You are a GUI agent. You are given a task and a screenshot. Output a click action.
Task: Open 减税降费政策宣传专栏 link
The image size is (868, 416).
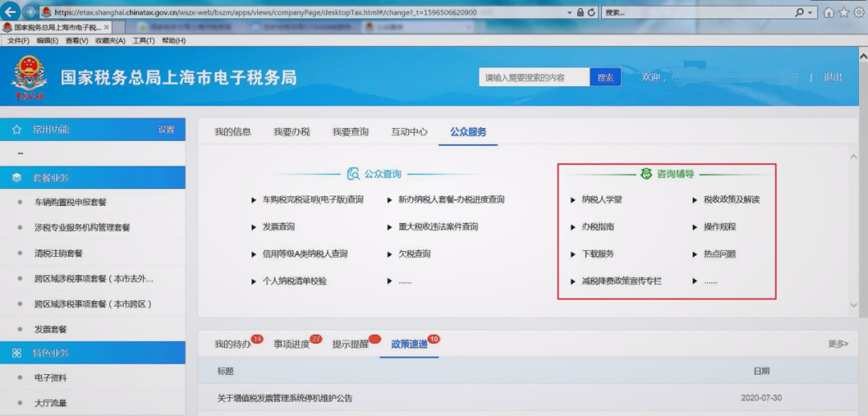click(621, 281)
